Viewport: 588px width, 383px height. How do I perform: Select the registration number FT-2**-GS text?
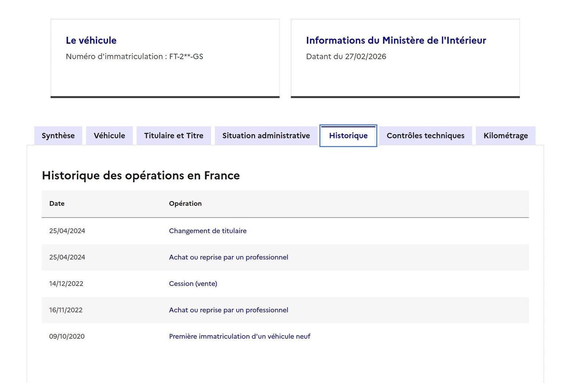(x=186, y=57)
